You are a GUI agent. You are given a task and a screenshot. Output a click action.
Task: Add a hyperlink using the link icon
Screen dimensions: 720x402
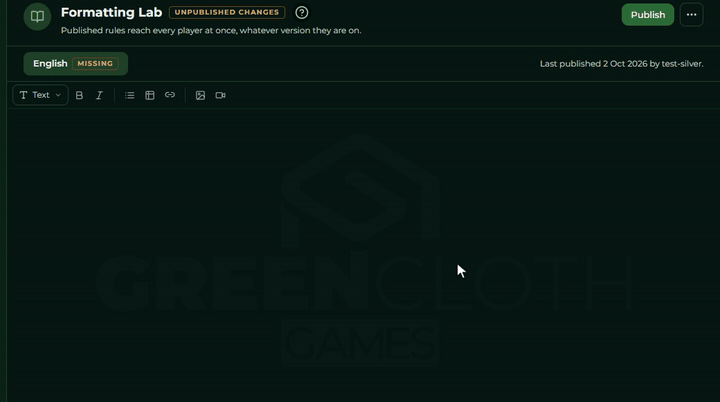click(170, 95)
